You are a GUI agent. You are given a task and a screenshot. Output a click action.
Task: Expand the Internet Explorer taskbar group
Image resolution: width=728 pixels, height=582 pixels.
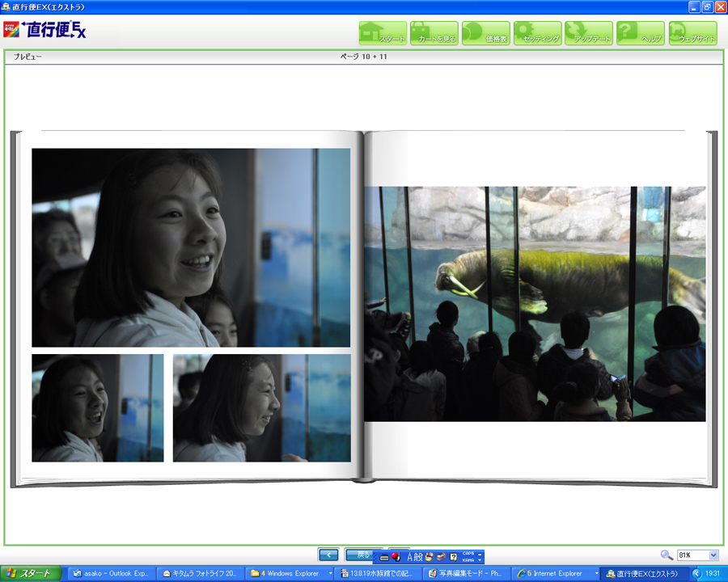[595, 573]
